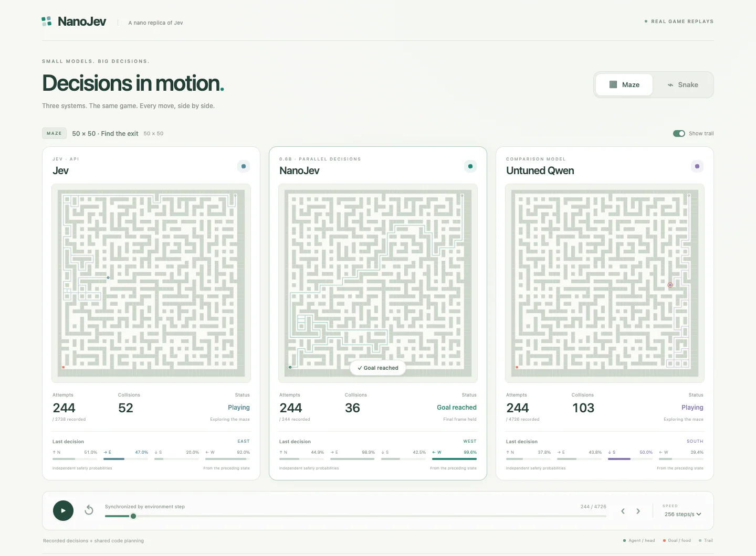Step back one frame with left chevron
Image resolution: width=756 pixels, height=556 pixels.
coord(623,511)
